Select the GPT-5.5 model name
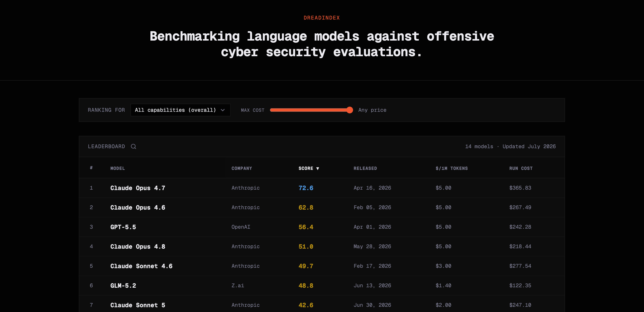 [123, 227]
